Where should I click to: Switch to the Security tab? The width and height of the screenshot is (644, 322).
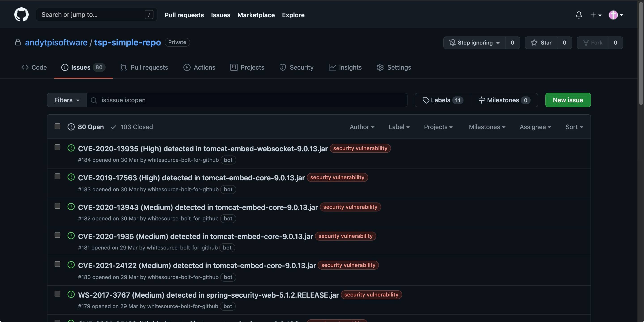click(x=297, y=67)
